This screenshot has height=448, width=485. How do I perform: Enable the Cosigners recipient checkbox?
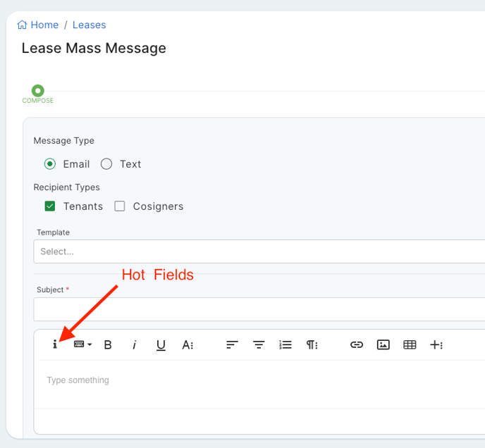pos(120,206)
